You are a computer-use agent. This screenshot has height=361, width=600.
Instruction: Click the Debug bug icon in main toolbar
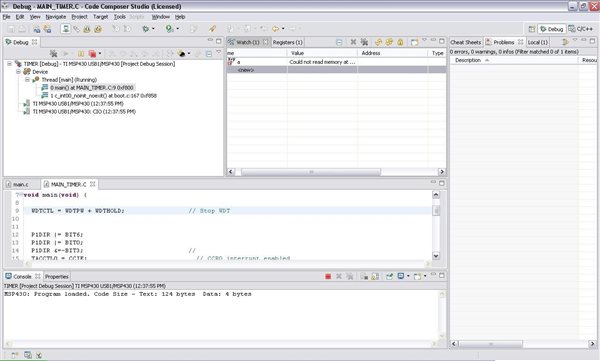coord(145,29)
